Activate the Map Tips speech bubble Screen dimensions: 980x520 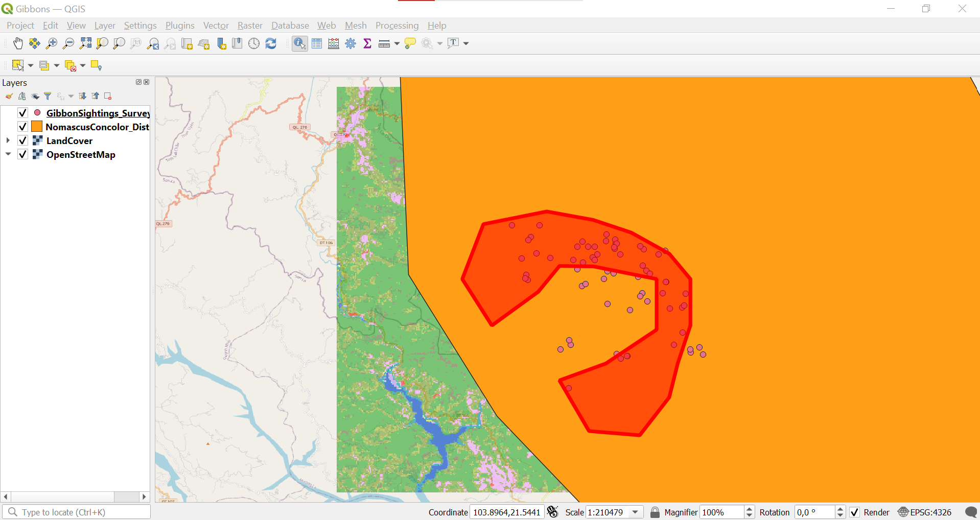(410, 43)
